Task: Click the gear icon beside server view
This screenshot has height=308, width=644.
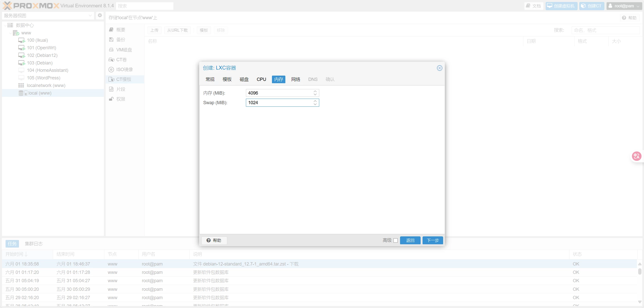Action: click(x=100, y=15)
